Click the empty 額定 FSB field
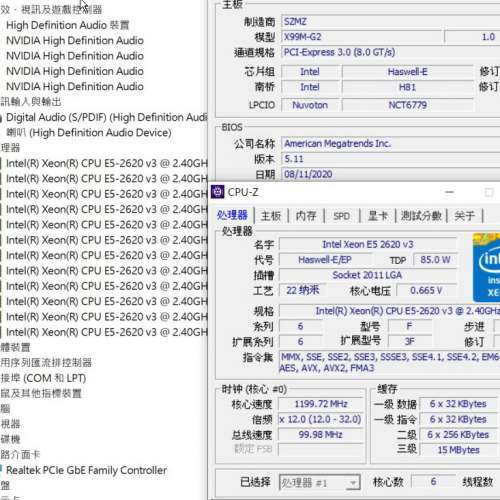 click(321, 450)
